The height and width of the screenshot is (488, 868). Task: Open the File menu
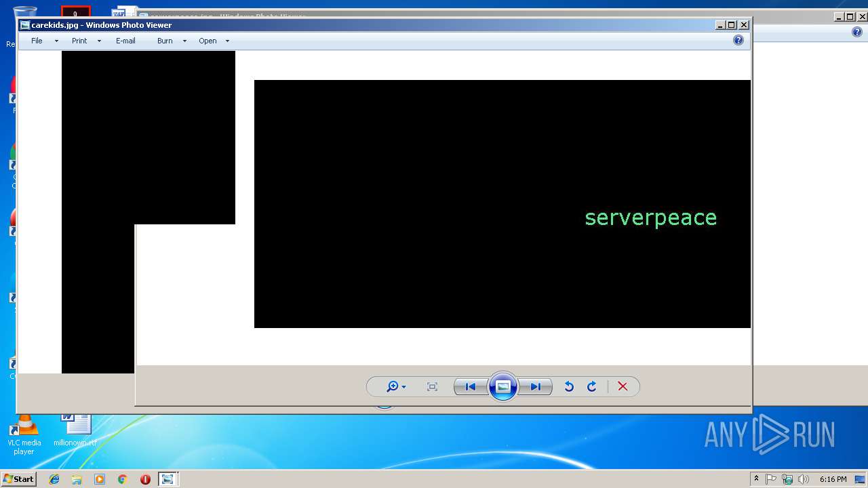point(37,41)
